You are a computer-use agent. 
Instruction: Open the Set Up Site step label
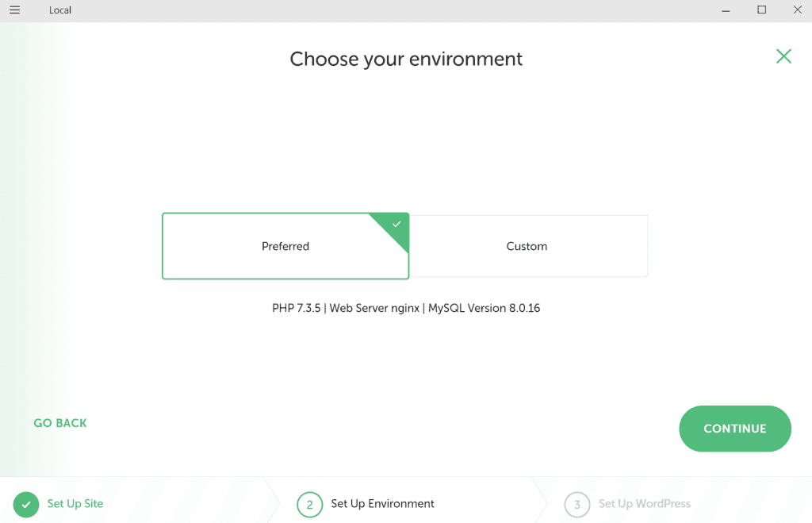(75, 504)
